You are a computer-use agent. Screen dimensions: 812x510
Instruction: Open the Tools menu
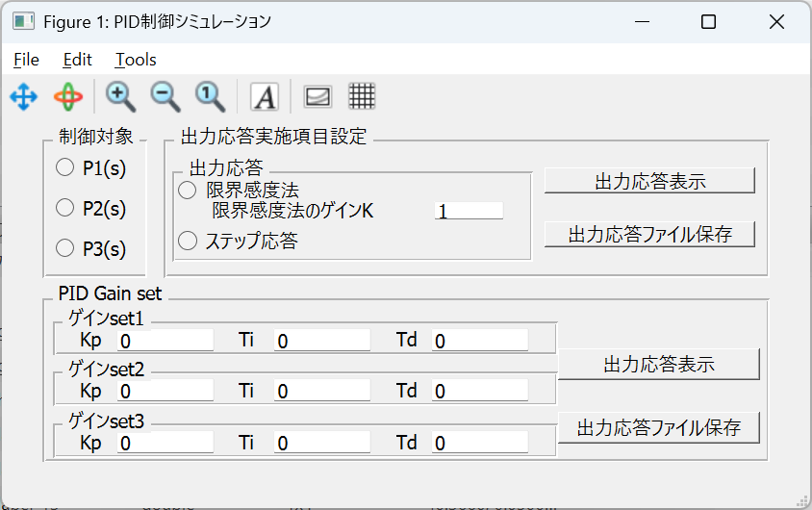[136, 60]
